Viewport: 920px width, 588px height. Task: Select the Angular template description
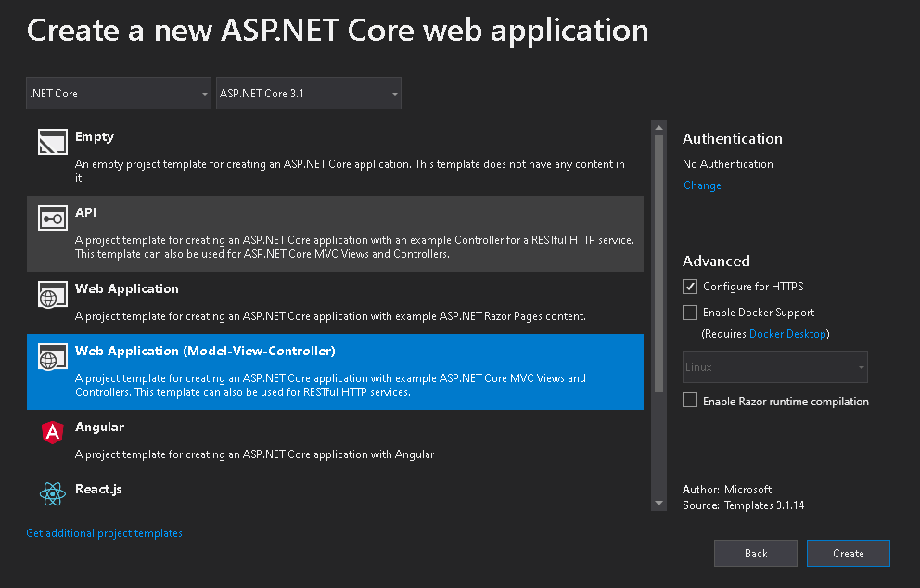[x=254, y=454]
